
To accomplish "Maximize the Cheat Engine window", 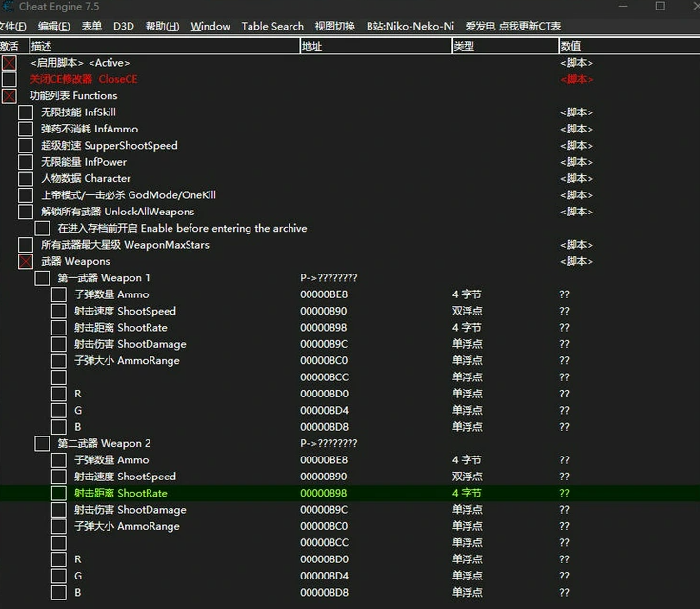I will (x=660, y=7).
